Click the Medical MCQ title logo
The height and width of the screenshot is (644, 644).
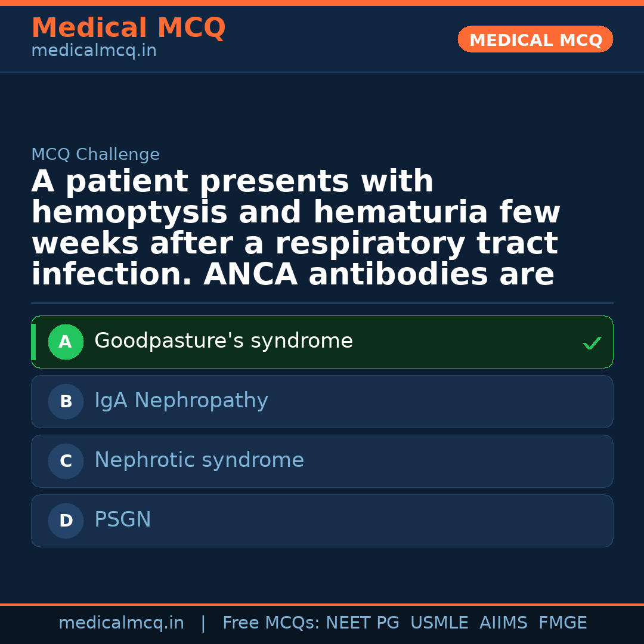pos(128,28)
